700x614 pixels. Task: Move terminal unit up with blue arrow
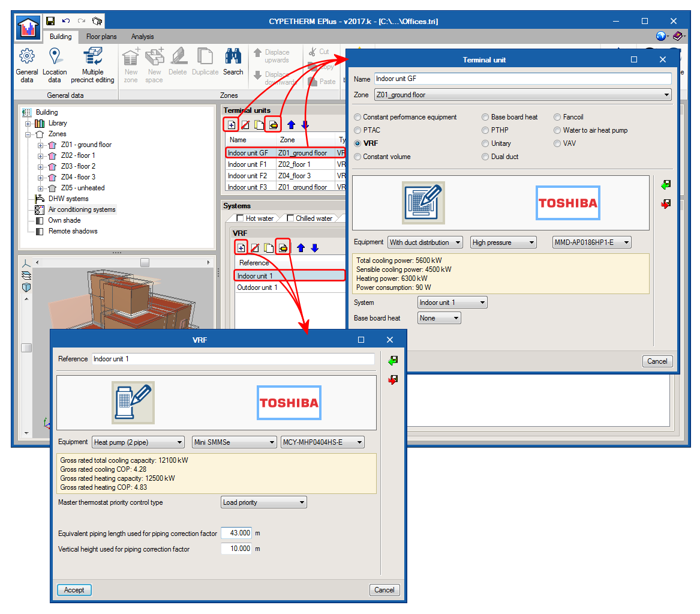pos(292,125)
